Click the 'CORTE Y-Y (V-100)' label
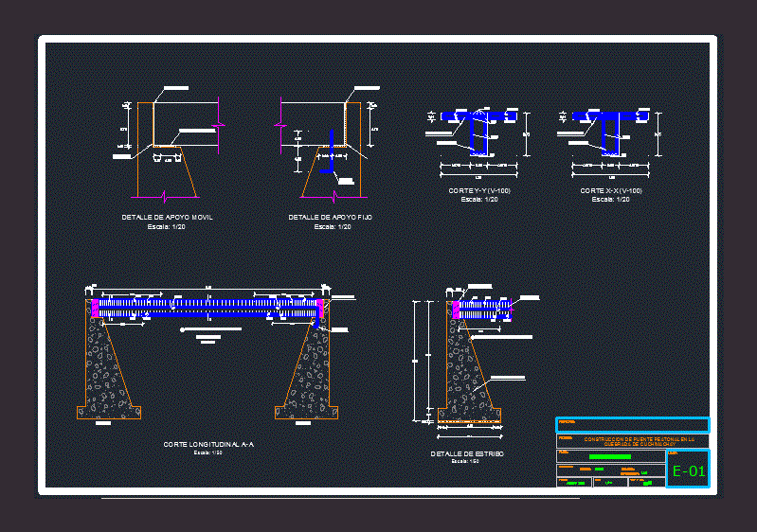Screen dimensions: 757x532 pos(479,191)
